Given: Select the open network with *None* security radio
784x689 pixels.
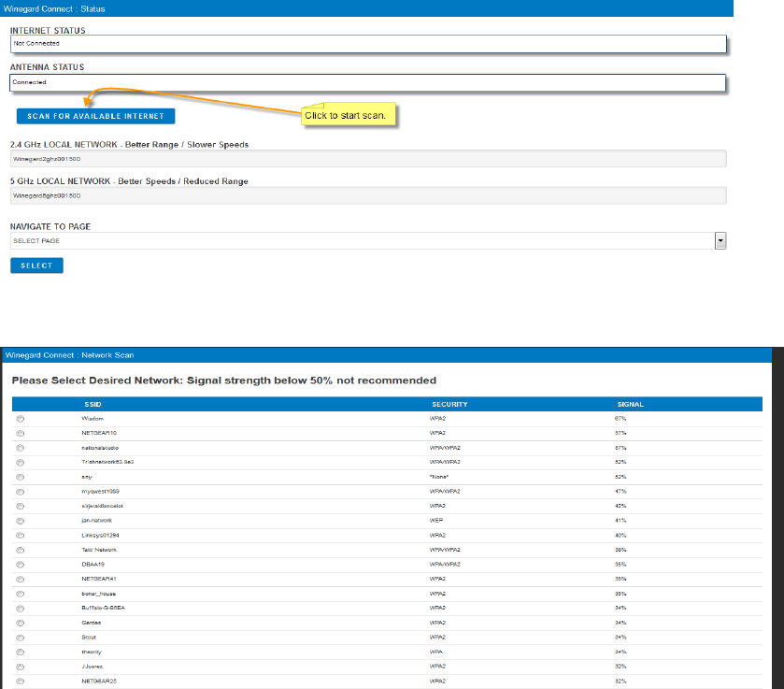Looking at the screenshot, I should (20, 477).
